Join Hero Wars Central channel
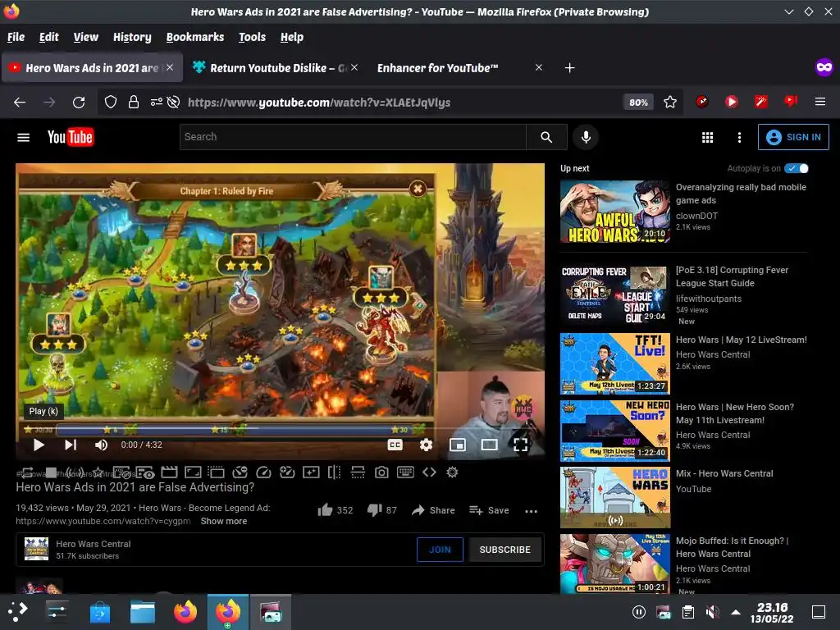840x630 pixels. (x=440, y=550)
